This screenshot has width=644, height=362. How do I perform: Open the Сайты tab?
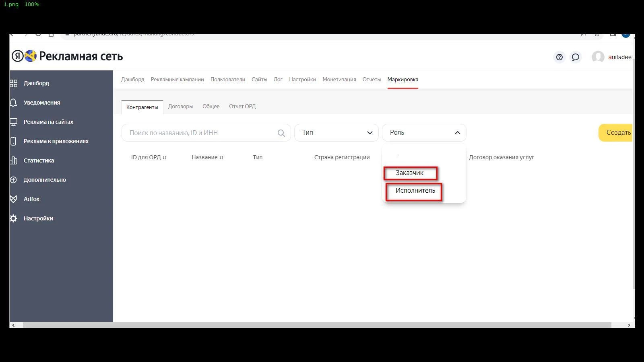tap(260, 80)
